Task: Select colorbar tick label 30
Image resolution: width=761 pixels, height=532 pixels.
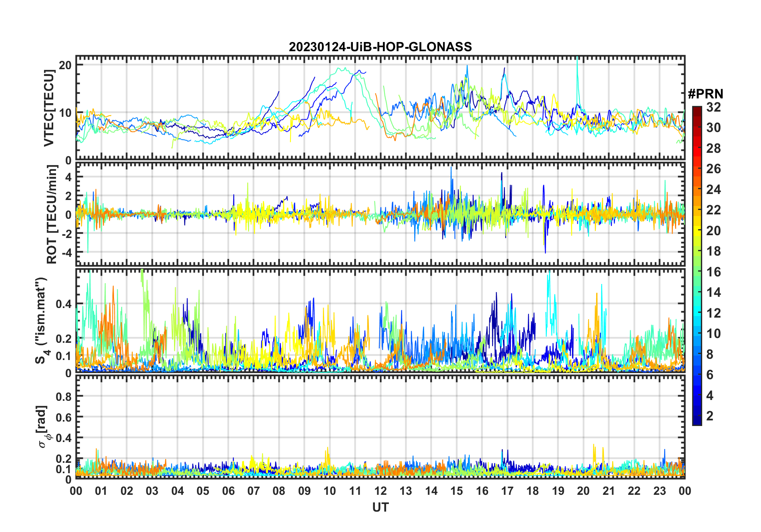Action: tap(713, 128)
